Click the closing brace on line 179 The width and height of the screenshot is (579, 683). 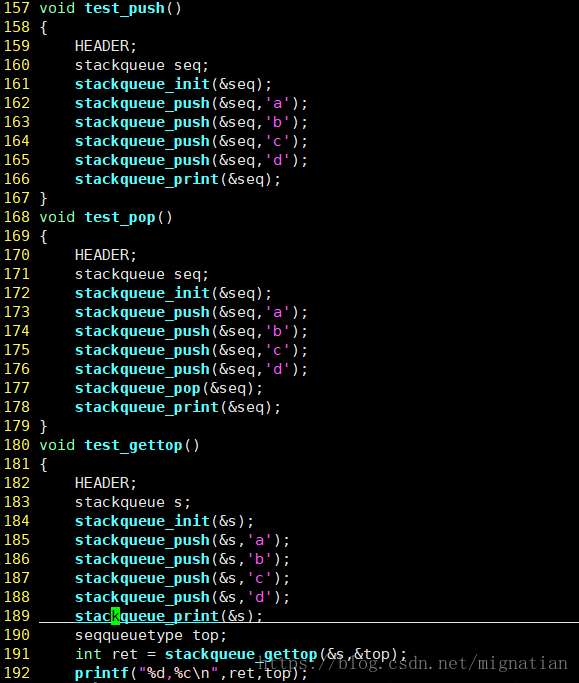point(43,426)
